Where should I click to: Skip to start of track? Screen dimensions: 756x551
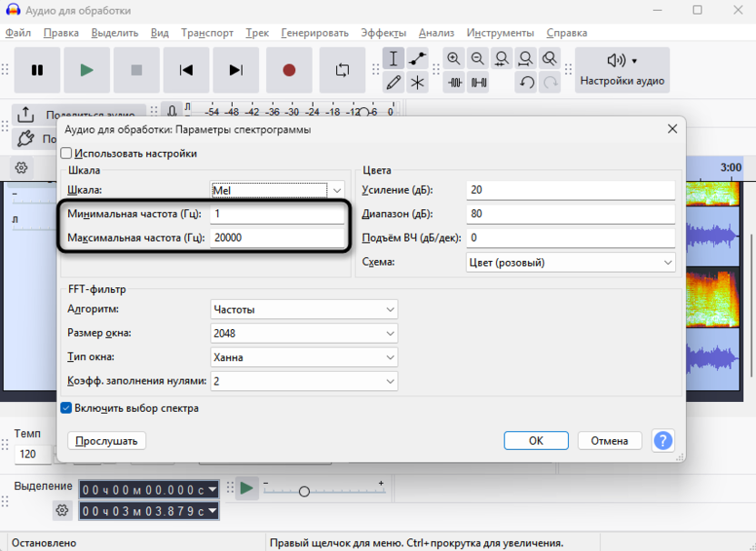[186, 70]
